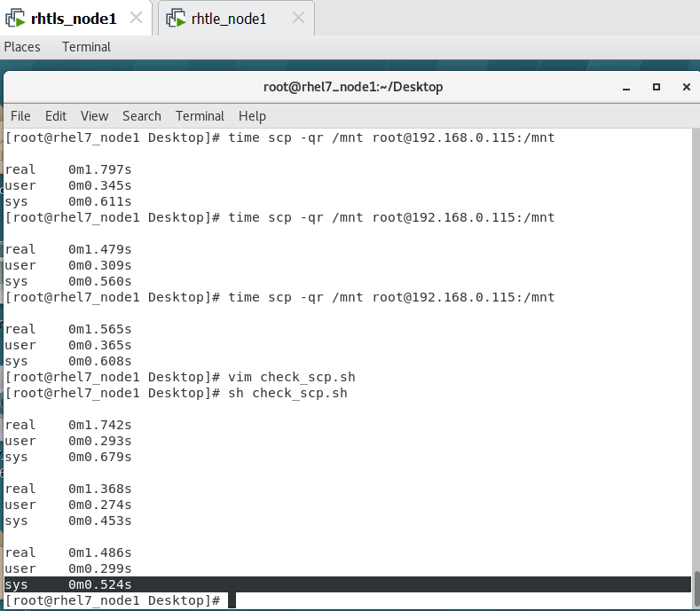The image size is (700, 611).
Task: Click the user 0m0.365s value
Action: tap(100, 346)
